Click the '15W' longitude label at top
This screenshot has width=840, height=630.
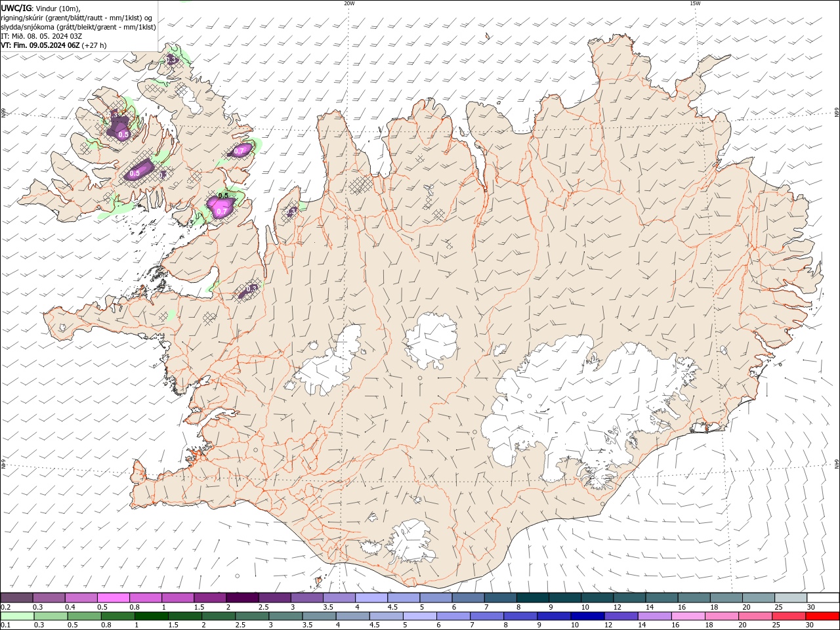(695, 3)
